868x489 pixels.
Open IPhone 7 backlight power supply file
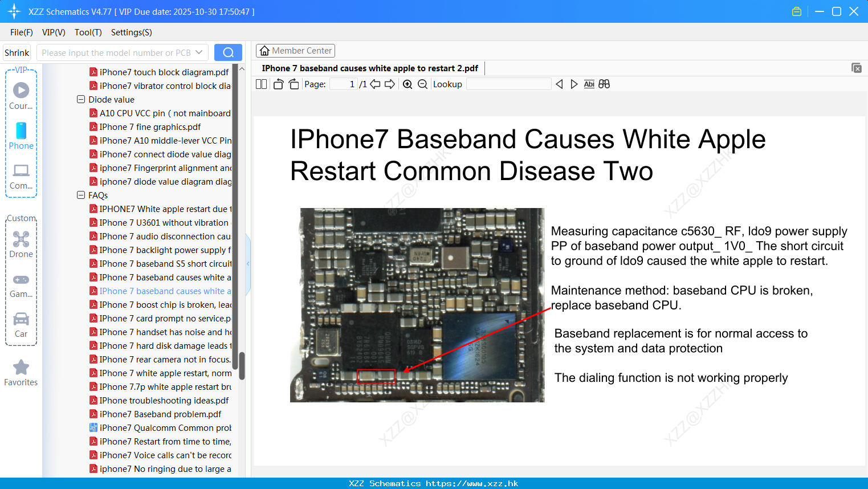tap(161, 250)
